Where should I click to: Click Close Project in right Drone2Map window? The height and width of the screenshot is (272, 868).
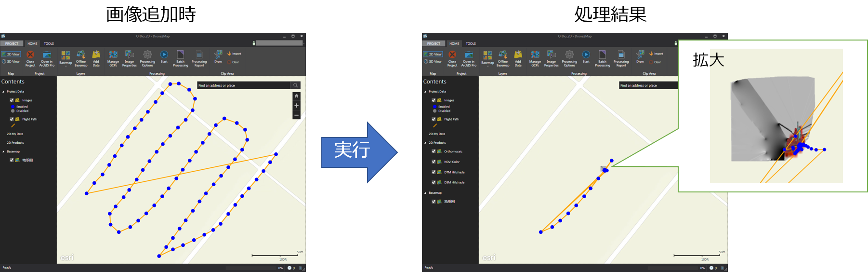(452, 58)
